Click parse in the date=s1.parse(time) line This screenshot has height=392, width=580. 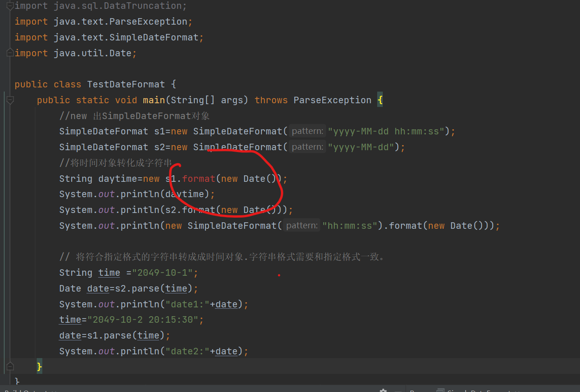coord(118,335)
